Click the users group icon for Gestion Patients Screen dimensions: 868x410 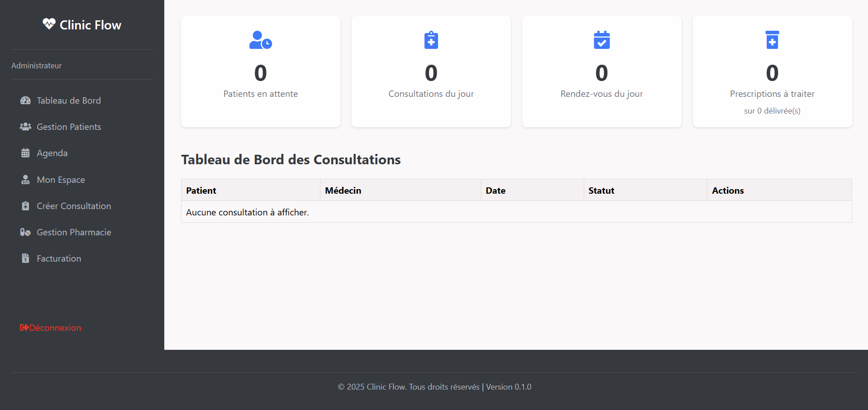(x=25, y=127)
